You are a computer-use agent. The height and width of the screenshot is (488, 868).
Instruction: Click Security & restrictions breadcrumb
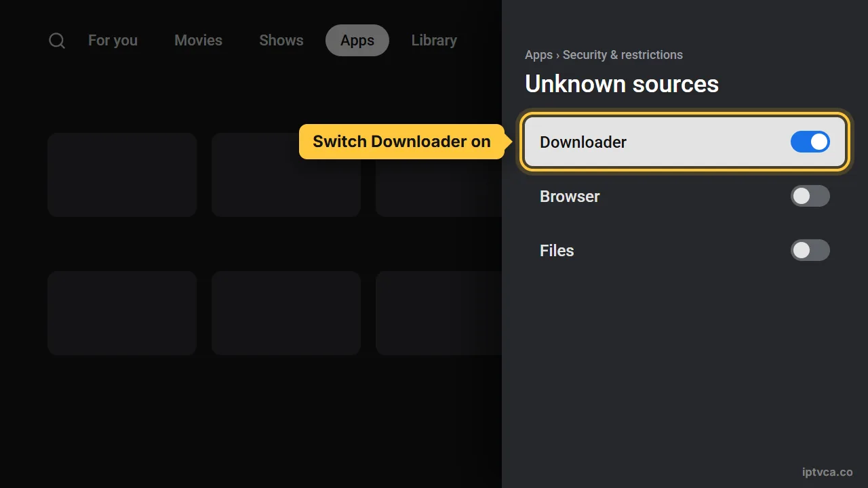click(x=623, y=55)
